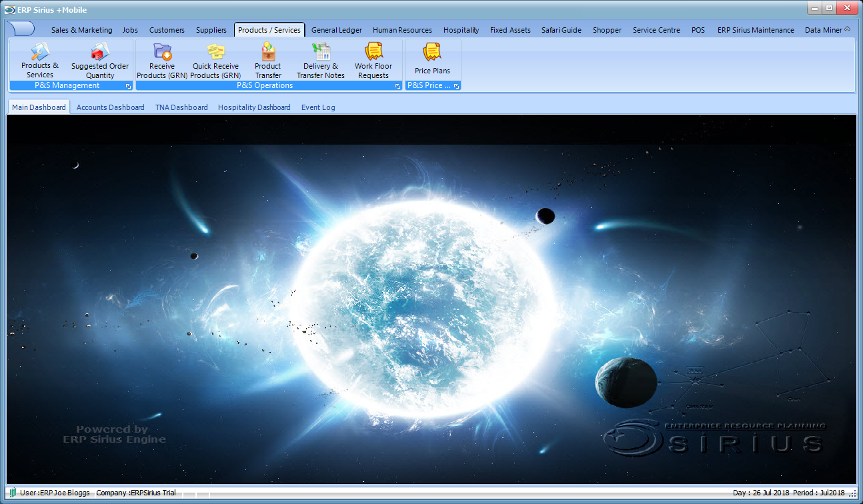
Task: Open ERP Sirius Maintenance tab
Action: coord(756,30)
